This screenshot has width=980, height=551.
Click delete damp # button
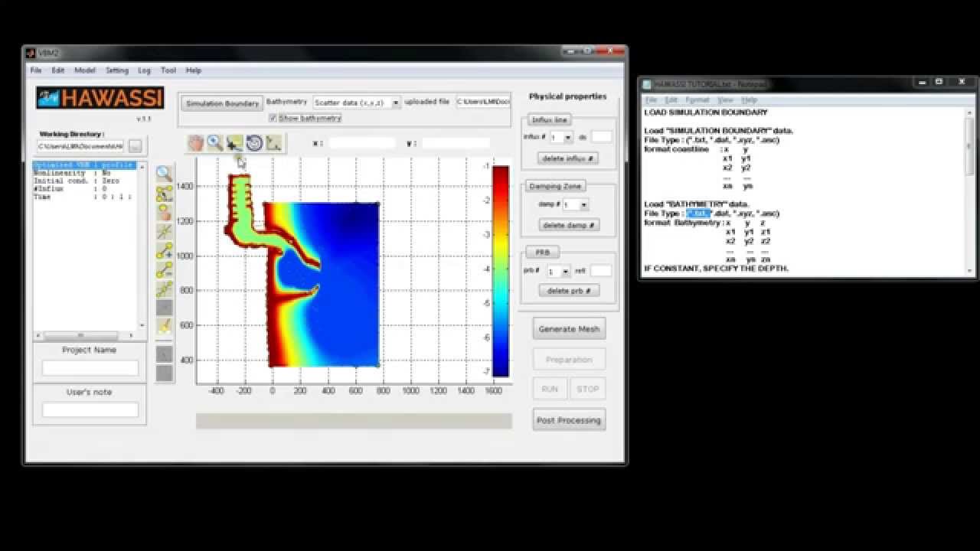(x=568, y=225)
